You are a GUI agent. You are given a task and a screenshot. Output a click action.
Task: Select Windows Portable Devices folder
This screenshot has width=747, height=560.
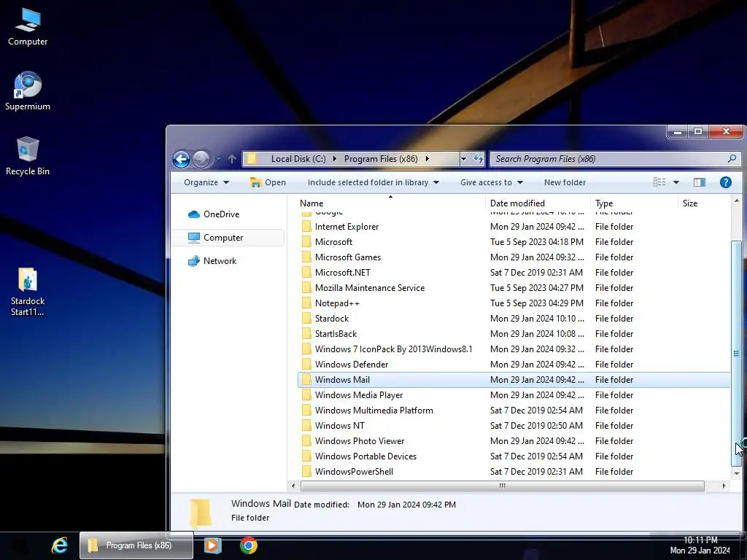tap(514, 456)
